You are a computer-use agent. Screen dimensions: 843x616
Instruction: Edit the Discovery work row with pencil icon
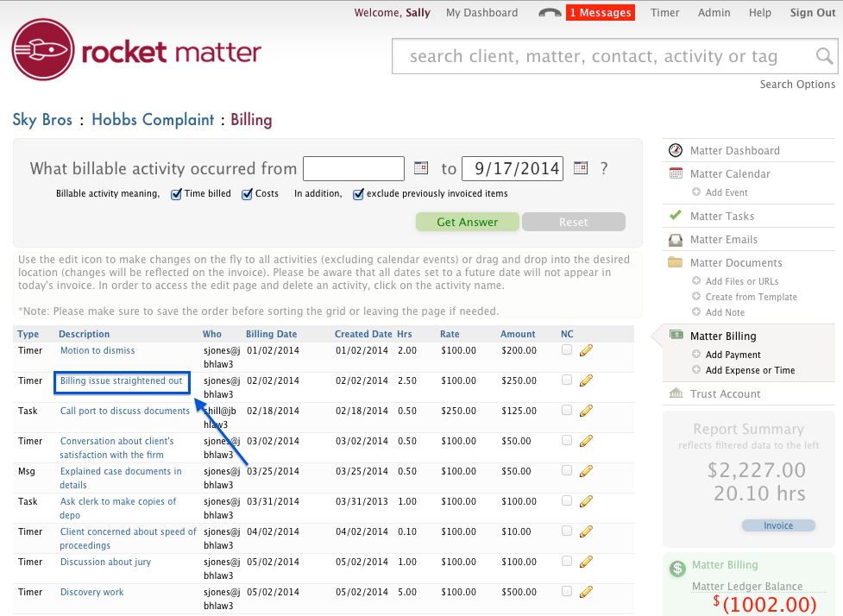(587, 592)
